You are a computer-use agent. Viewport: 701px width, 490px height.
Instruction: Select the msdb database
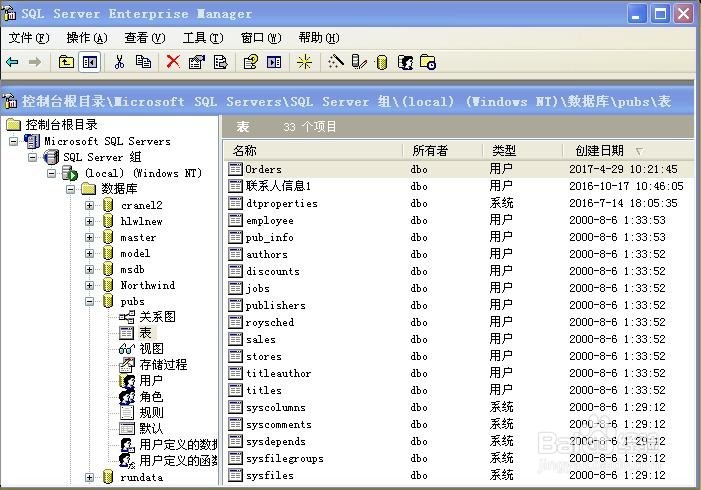(x=132, y=270)
